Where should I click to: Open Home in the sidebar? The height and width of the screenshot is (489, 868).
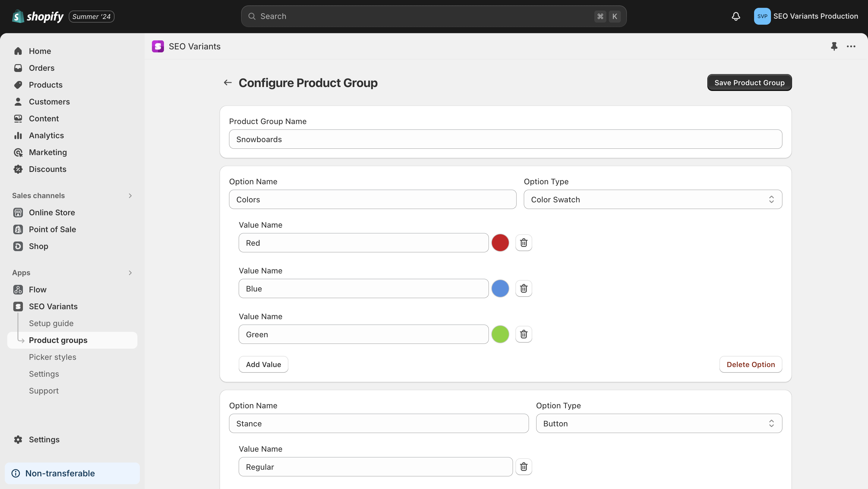pos(72,51)
